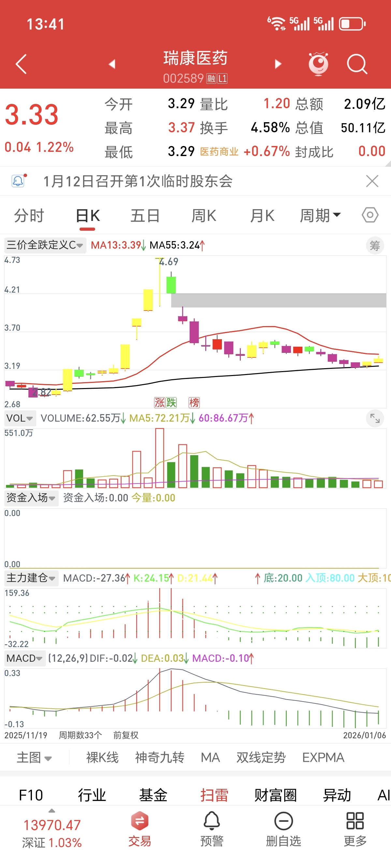The image size is (391, 868).
Task: Tap the 融 margin badge
Action: [x=211, y=79]
